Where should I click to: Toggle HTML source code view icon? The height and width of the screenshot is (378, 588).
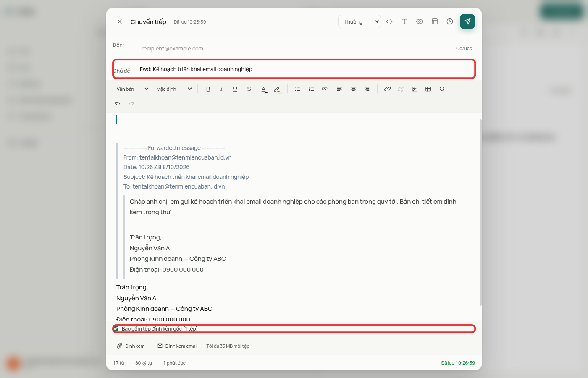point(389,21)
